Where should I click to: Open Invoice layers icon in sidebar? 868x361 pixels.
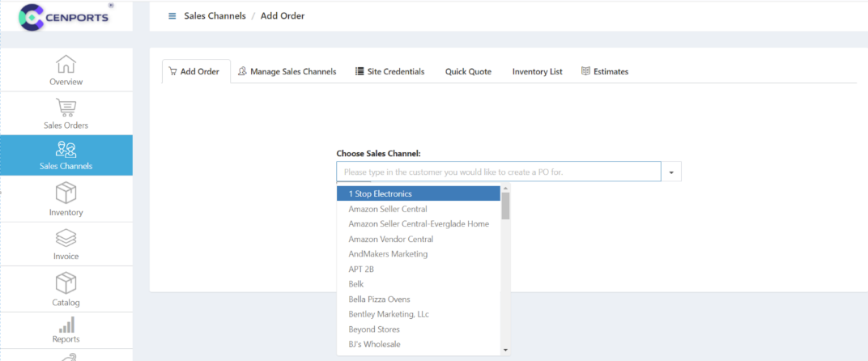click(66, 238)
